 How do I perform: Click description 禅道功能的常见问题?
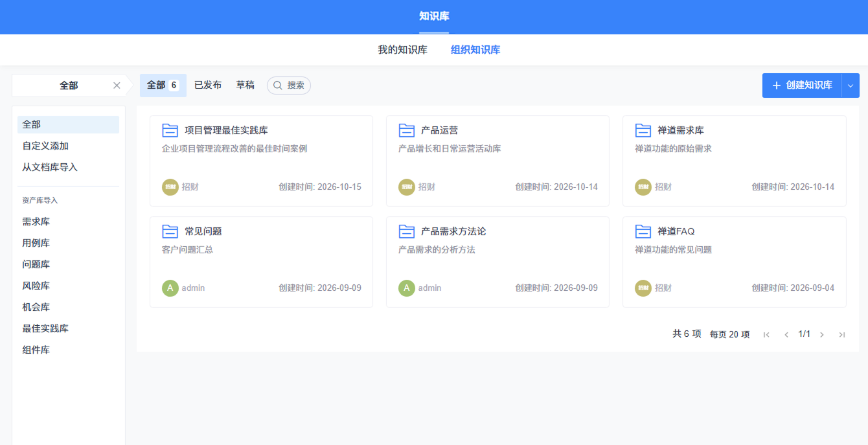[673, 249]
